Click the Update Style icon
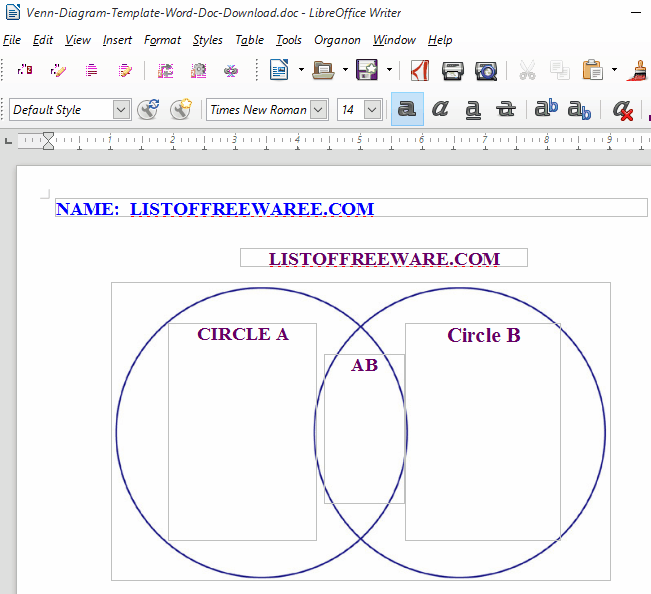Screen dimensions: 651x594 [x=148, y=110]
